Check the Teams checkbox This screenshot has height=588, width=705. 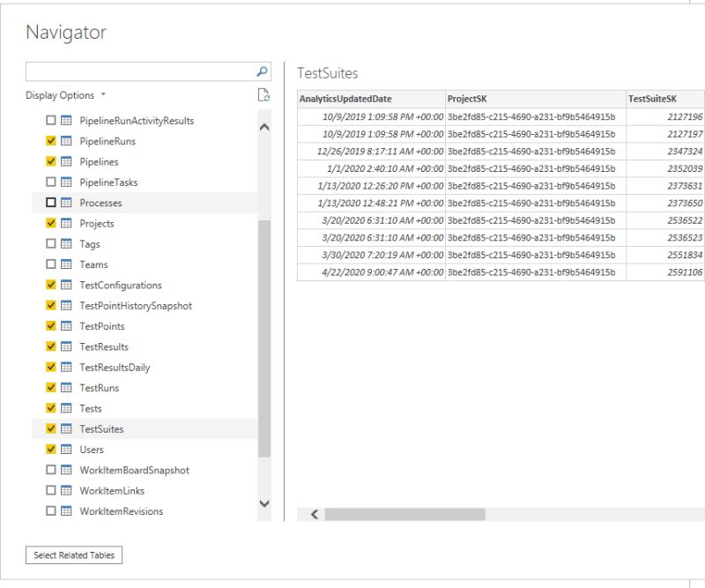click(x=51, y=264)
